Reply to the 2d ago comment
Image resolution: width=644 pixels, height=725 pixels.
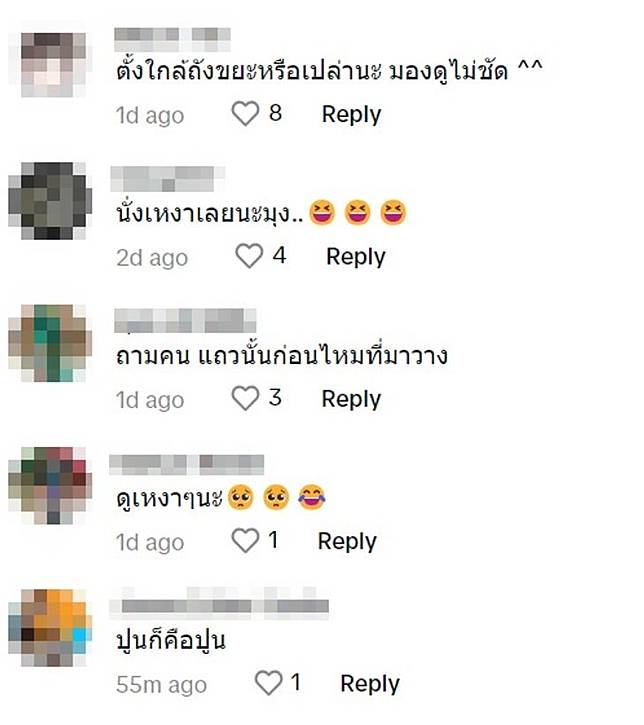[356, 257]
